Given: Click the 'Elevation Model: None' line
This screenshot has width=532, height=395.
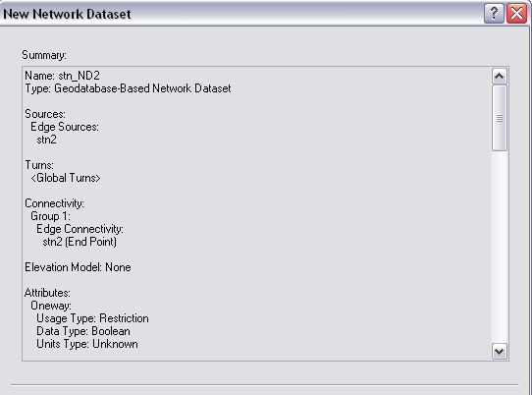Looking at the screenshot, I should 78,267.
